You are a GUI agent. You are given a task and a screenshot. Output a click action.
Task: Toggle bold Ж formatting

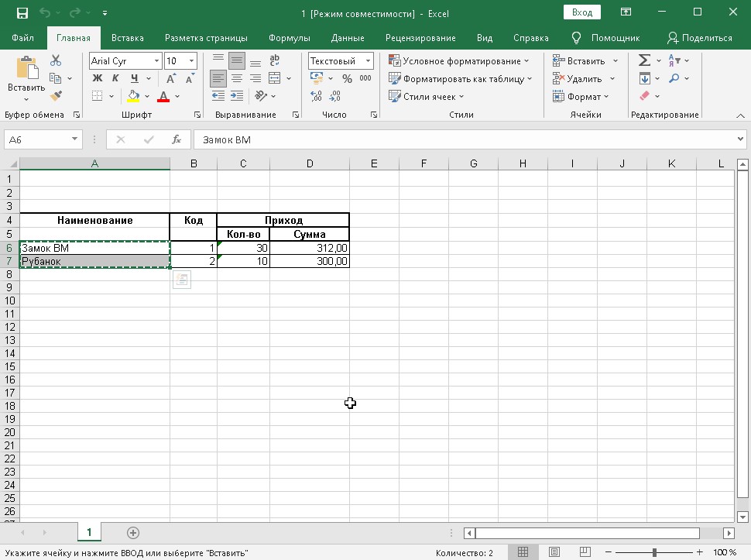tap(98, 79)
